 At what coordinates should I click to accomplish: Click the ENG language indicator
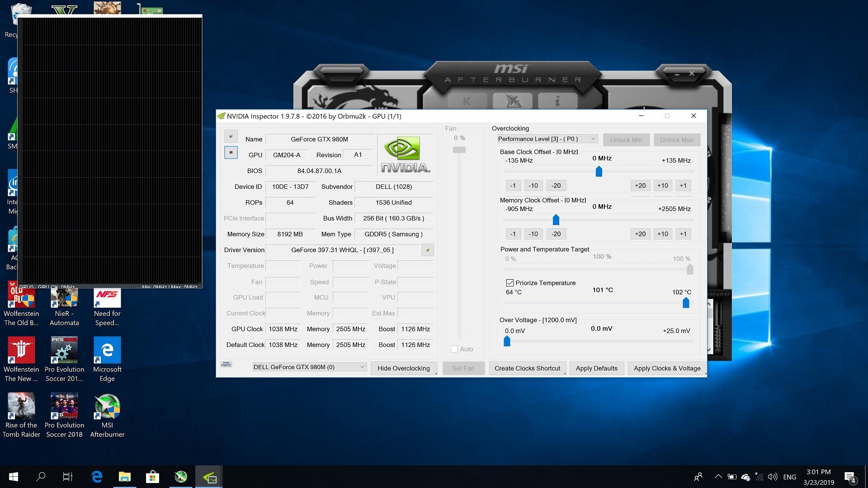pos(790,477)
